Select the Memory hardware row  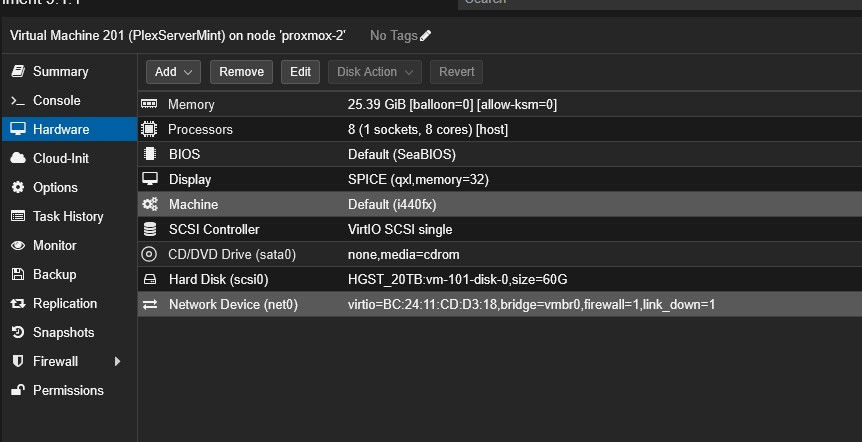(500, 104)
